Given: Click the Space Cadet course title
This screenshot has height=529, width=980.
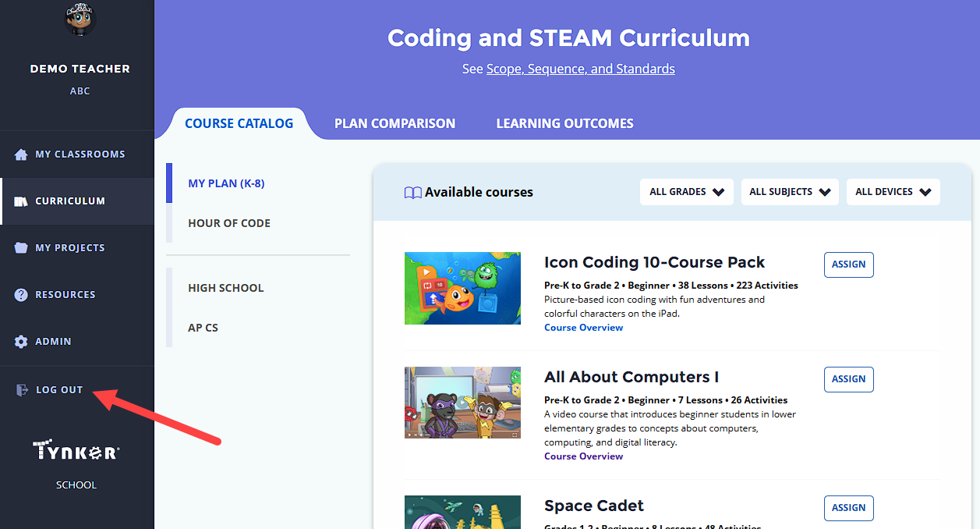Looking at the screenshot, I should pos(594,506).
